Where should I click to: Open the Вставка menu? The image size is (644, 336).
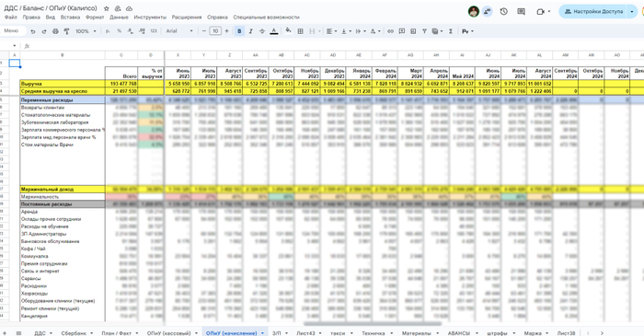click(70, 17)
